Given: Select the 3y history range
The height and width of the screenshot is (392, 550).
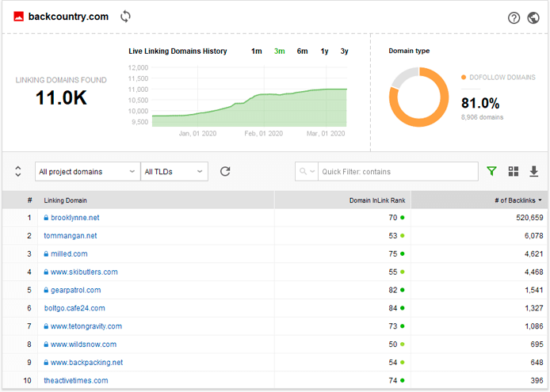Looking at the screenshot, I should 344,51.
